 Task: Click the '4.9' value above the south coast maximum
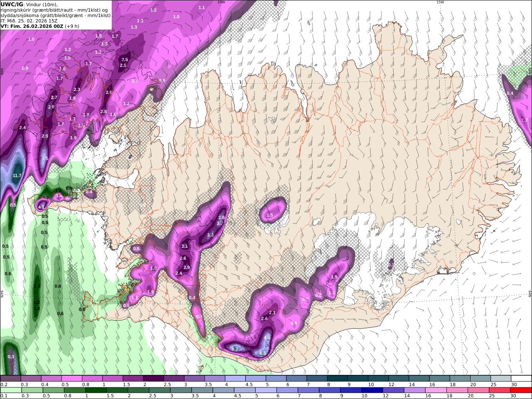[267, 338]
